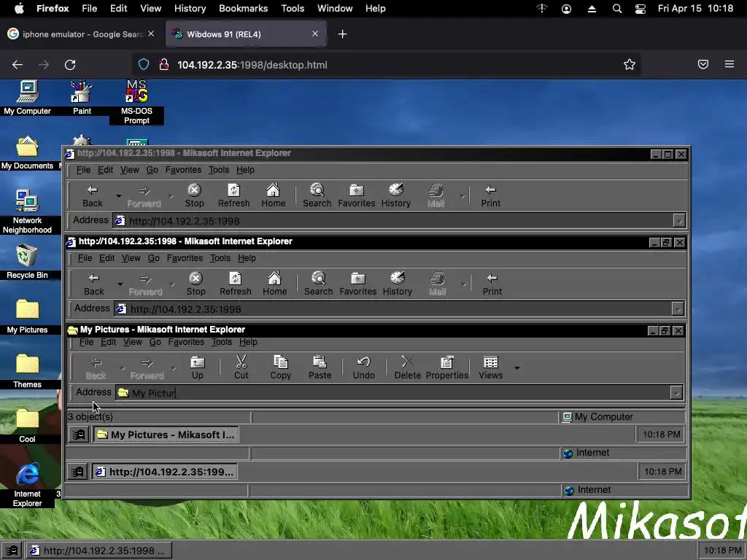The width and height of the screenshot is (747, 560).
Task: Open the Themes folder on desktop
Action: [27, 371]
